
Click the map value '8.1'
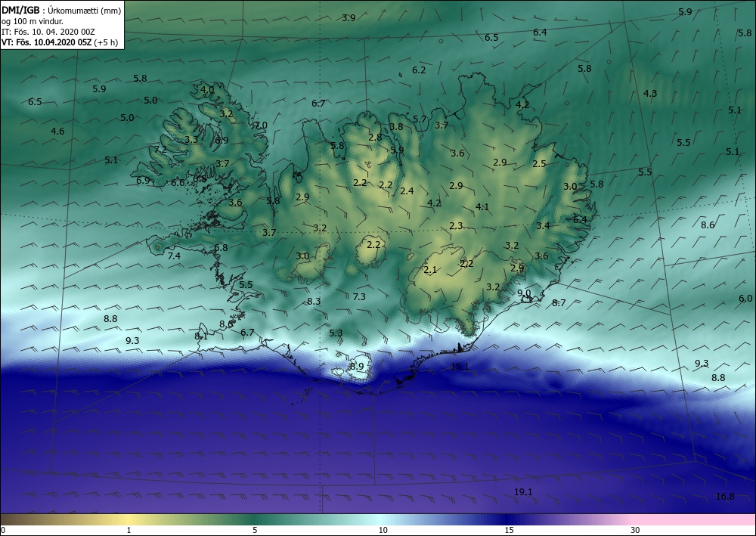[x=201, y=336]
